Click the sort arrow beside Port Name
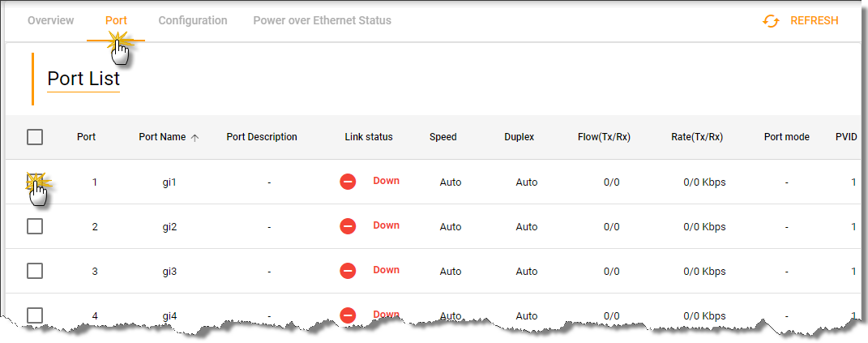868x343 pixels. point(195,138)
